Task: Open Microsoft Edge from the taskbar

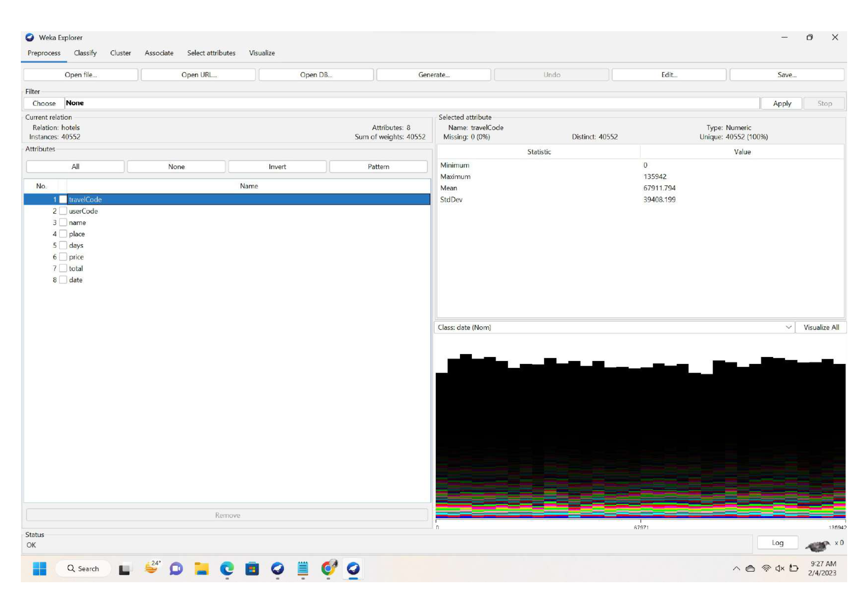Action: pyautogui.click(x=227, y=568)
